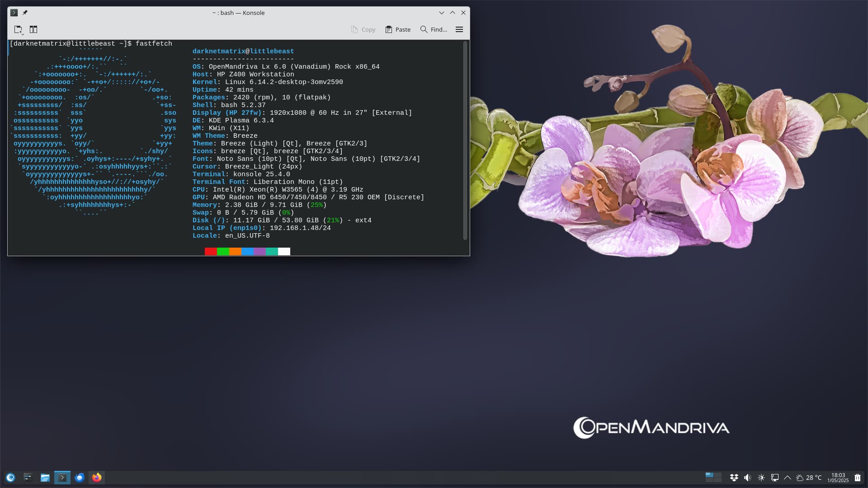
Task: Click the Memory line '2.38 GiB / 9.71 GiB'
Action: point(259,205)
